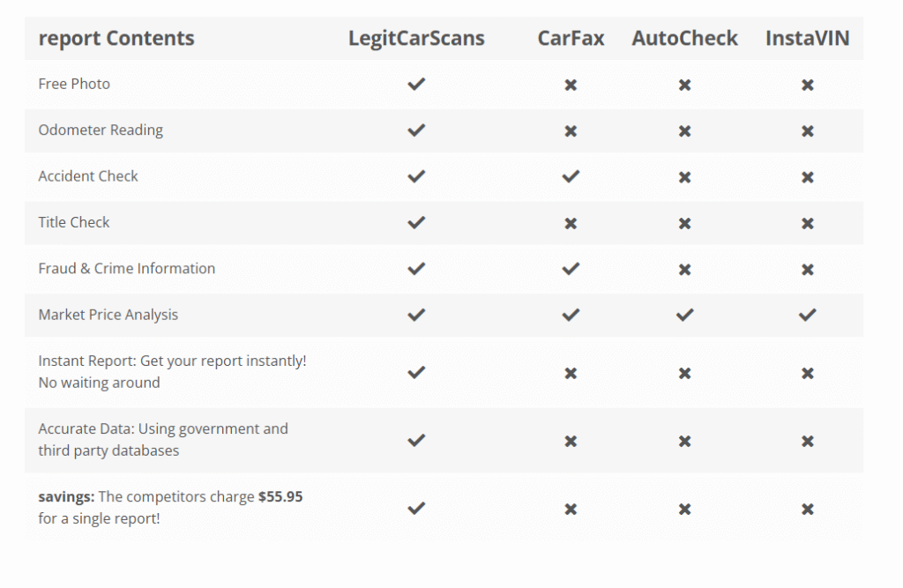The image size is (903, 588).
Task: Click the "Fraud & Crime Information" row label
Action: (126, 269)
